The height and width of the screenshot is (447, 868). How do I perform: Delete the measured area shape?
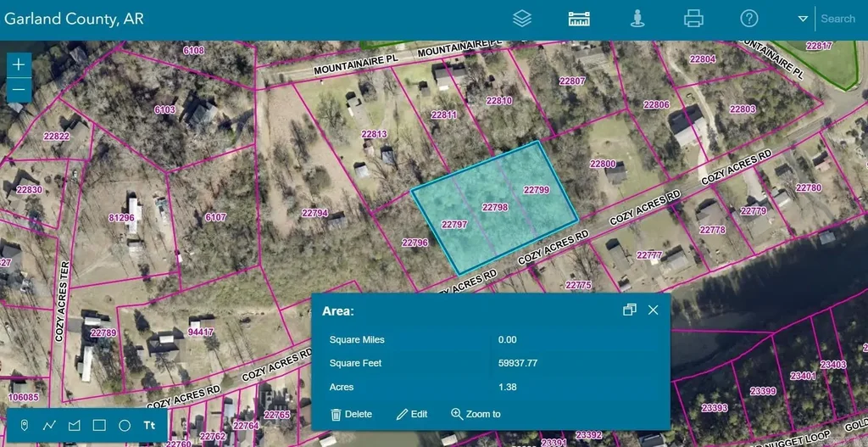pos(351,414)
